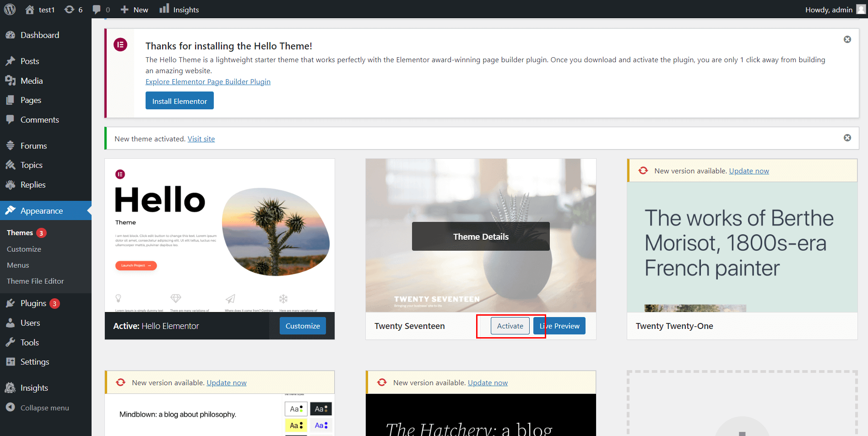
Task: Click the updates refresh icon in toolbar
Action: tap(69, 9)
